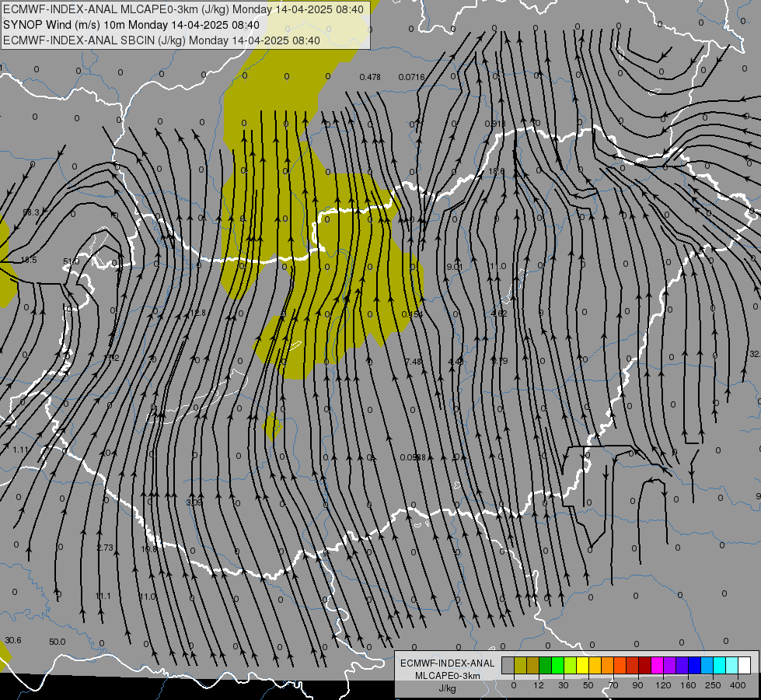Screen dimensions: 761x700
Task: Click the MLCAPE0-3km title line
Action: (x=183, y=9)
